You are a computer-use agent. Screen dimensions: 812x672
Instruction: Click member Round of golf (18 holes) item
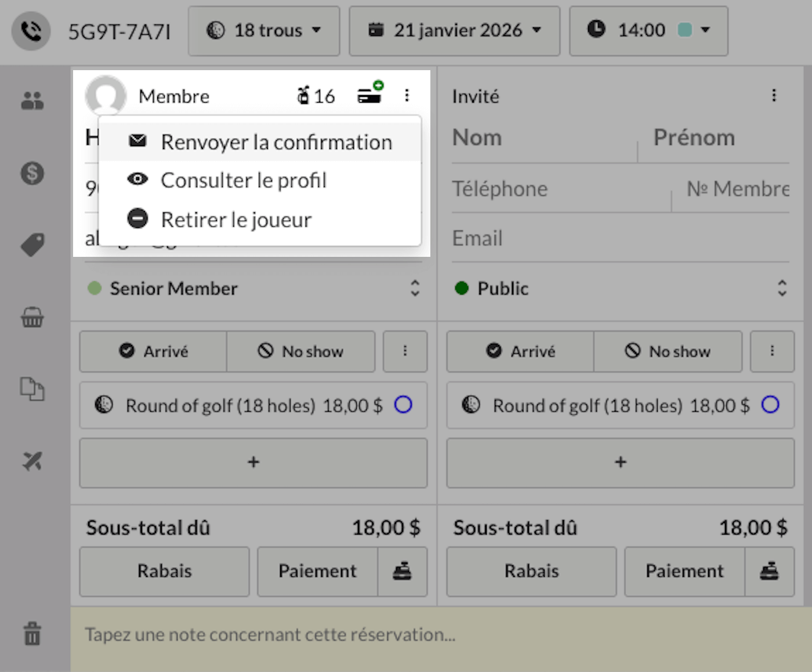click(x=253, y=405)
